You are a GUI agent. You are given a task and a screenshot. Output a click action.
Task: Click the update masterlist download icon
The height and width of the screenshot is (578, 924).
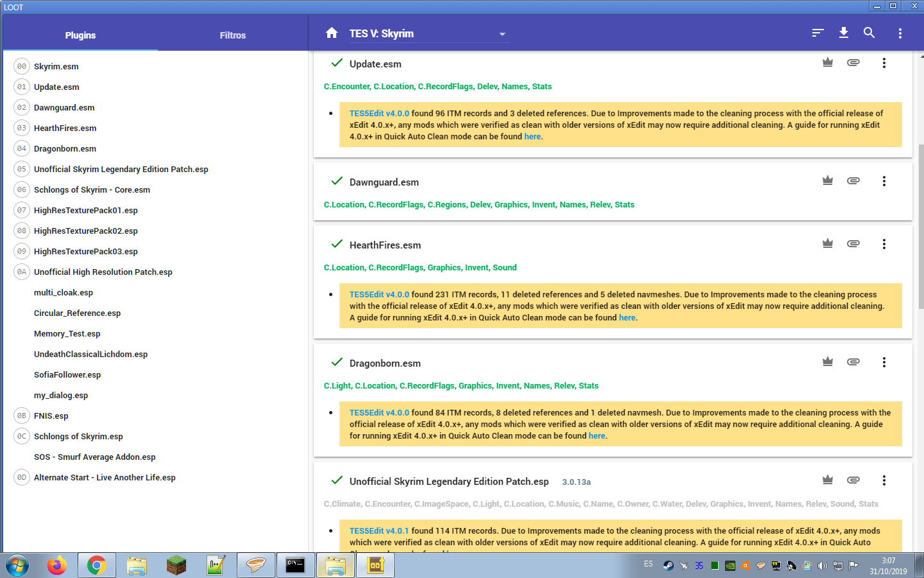point(844,33)
